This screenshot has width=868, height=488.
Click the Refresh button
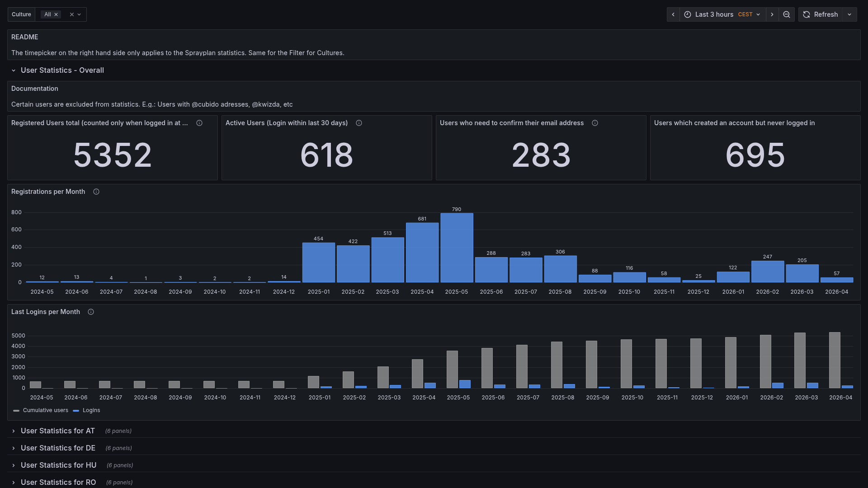point(821,14)
